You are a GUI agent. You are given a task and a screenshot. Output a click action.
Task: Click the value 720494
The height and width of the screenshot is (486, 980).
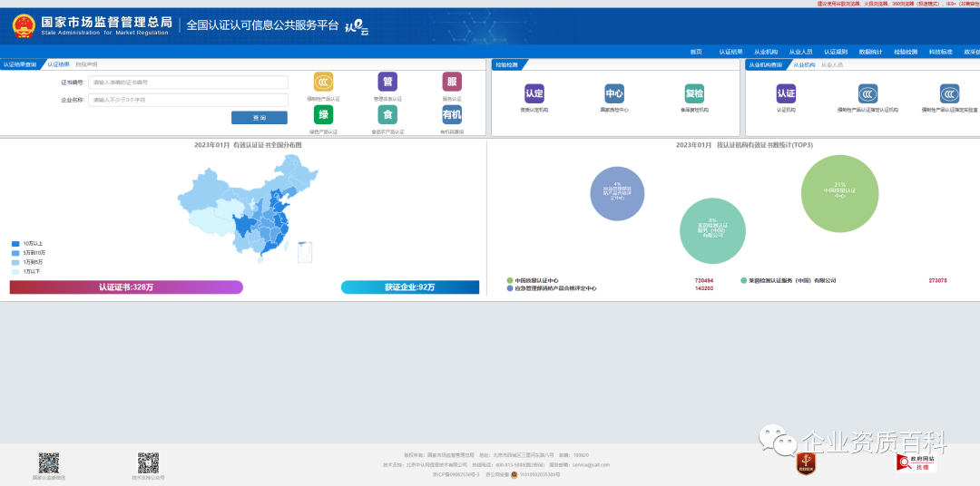click(x=704, y=280)
